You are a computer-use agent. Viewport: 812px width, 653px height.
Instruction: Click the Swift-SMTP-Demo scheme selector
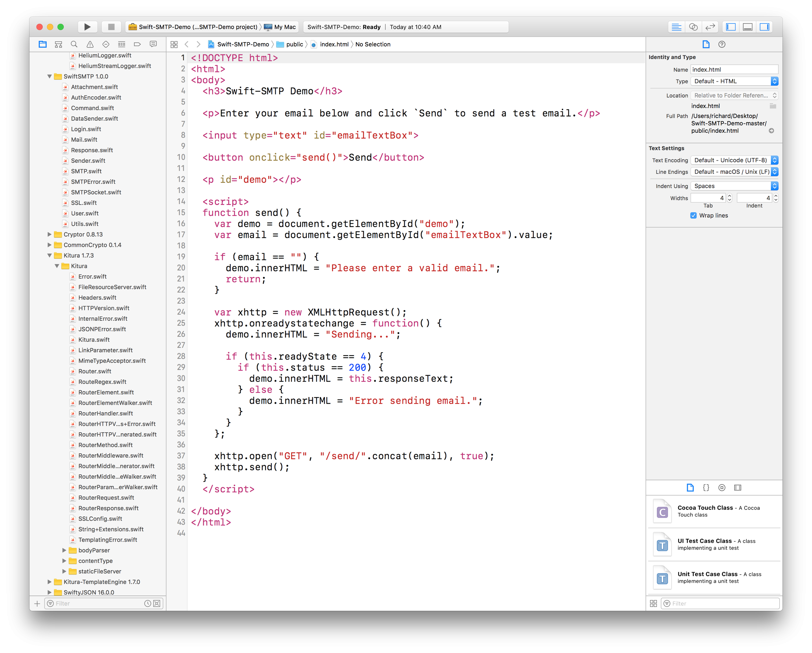197,27
